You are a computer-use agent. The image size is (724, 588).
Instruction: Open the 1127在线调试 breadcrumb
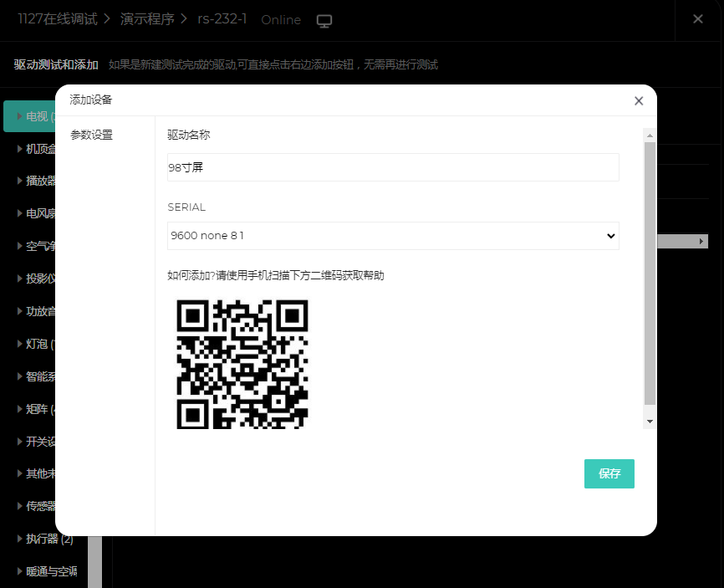click(x=58, y=19)
